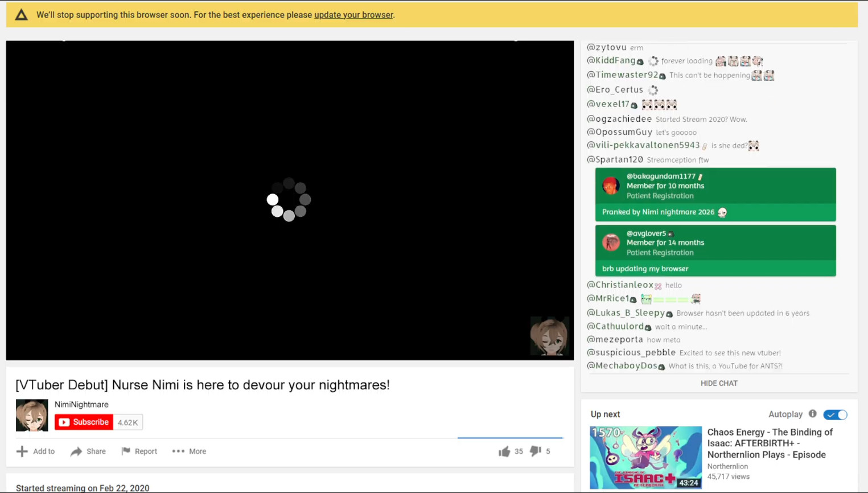Click the video title text
The height and width of the screenshot is (493, 868).
click(203, 385)
